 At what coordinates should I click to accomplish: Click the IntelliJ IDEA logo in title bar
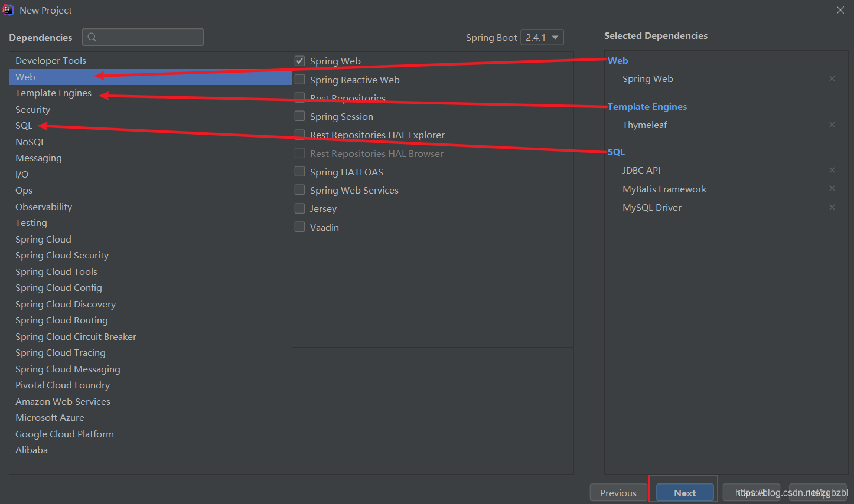point(8,10)
